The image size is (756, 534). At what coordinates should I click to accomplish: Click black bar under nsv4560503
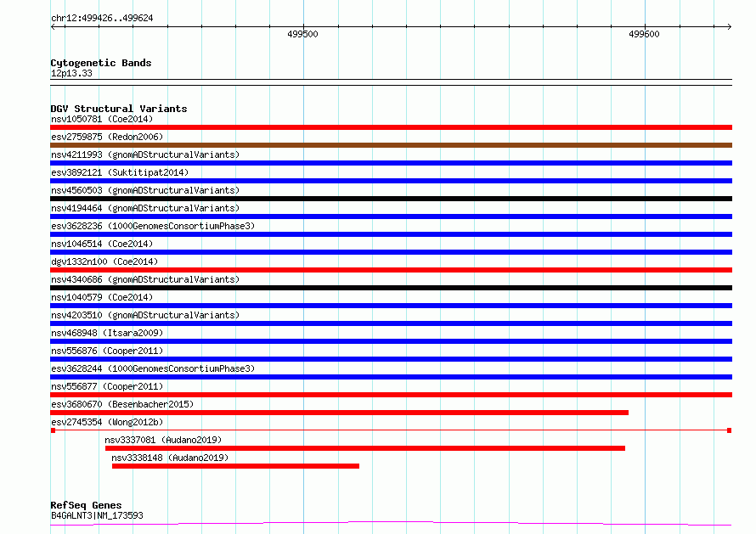point(391,199)
